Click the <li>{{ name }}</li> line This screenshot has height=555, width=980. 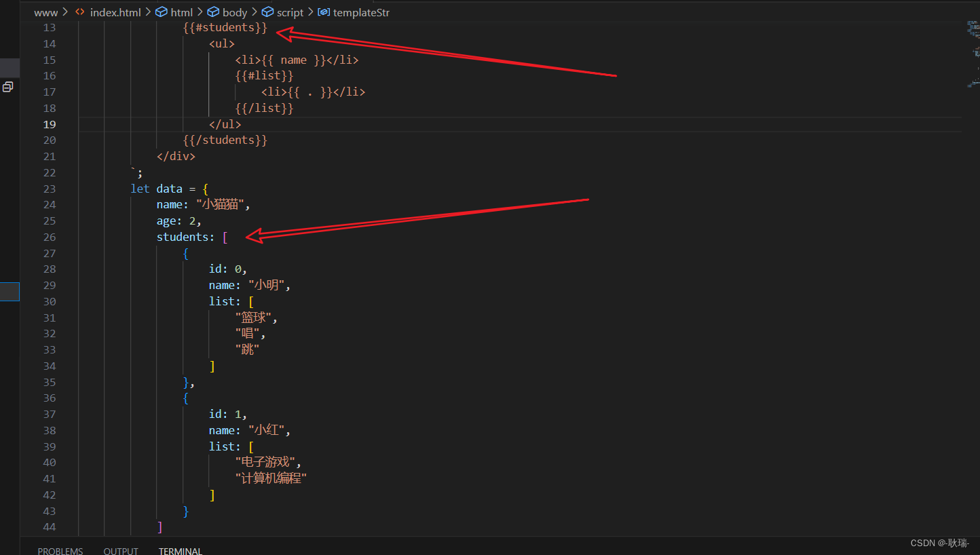coord(297,60)
